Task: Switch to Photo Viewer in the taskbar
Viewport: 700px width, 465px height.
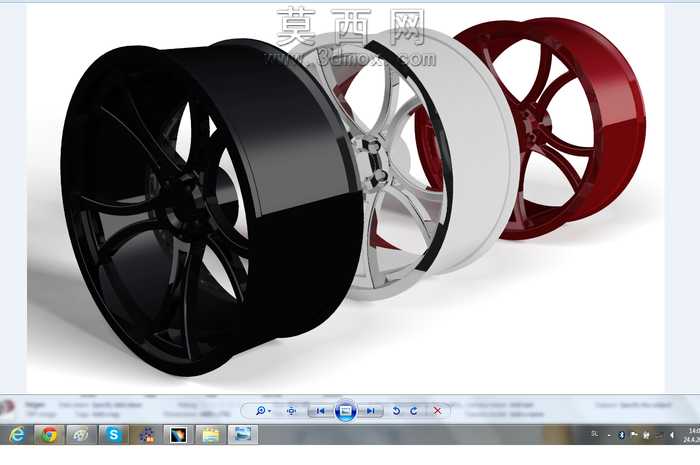Action: pyautogui.click(x=243, y=434)
